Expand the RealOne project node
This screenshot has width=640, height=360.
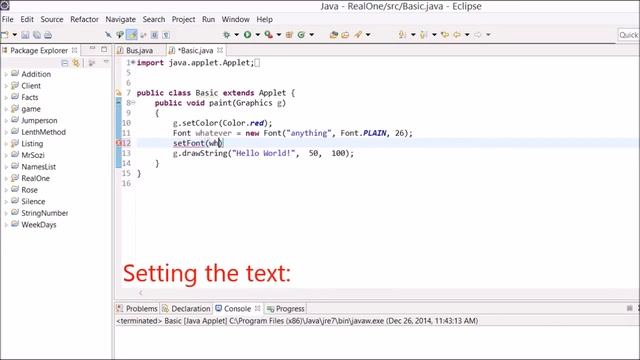(x=6, y=179)
